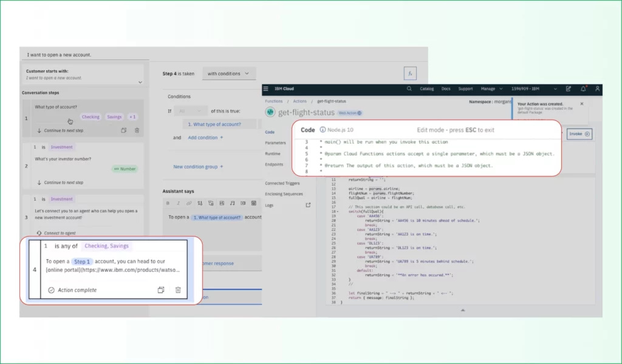Open the 1596909 - IBM account switcher

(534, 89)
